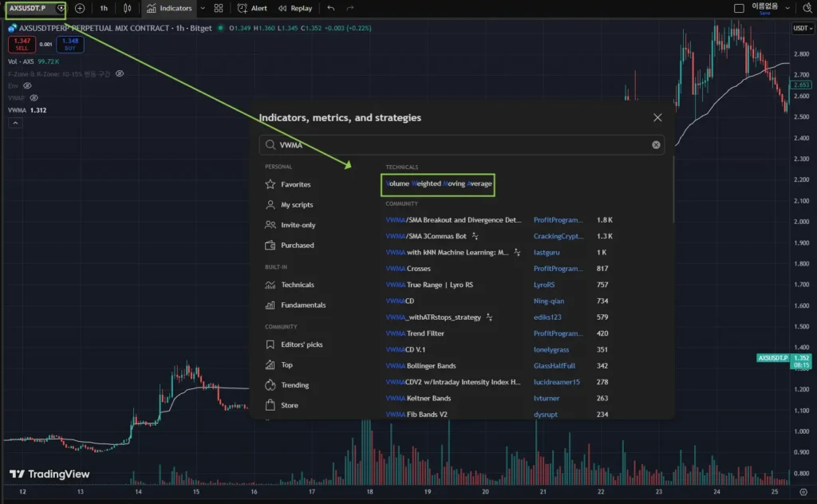Select VWMA Crosses script

[408, 269]
